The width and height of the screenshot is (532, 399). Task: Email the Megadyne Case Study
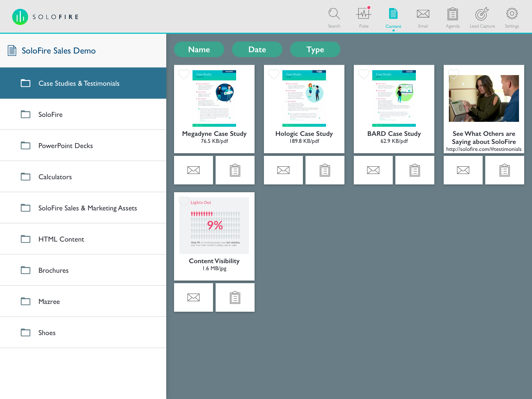(x=194, y=170)
